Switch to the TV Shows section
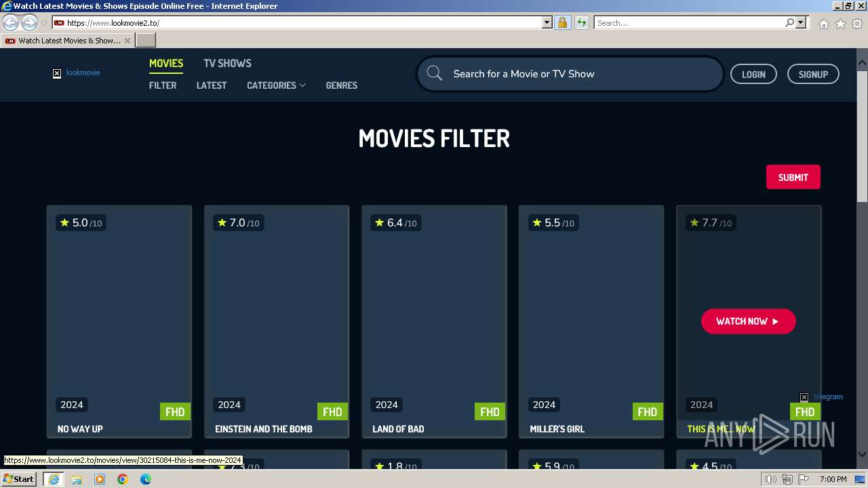 point(227,63)
